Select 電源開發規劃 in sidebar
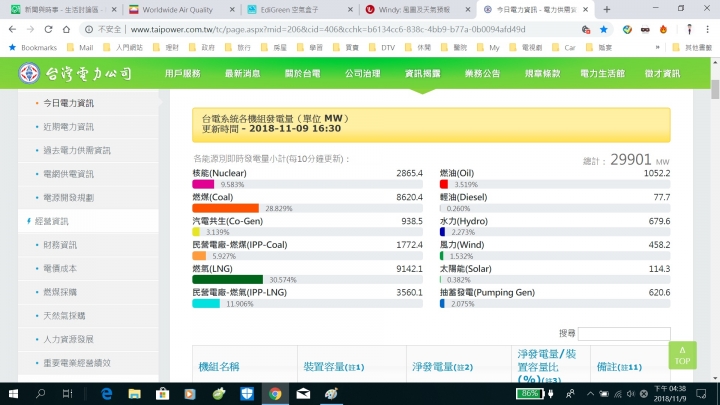The width and height of the screenshot is (720, 405). point(68,198)
